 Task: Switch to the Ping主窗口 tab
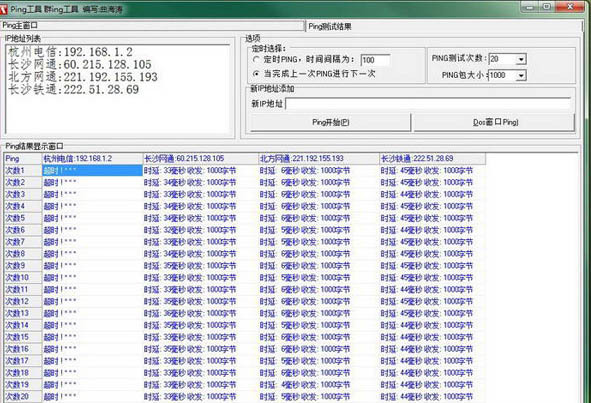(x=152, y=26)
